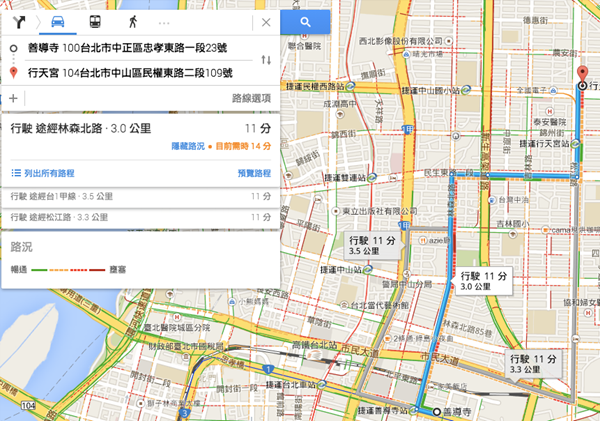This screenshot has height=421, width=600.
Task: Expand the 途經松江路 alternate route
Action: click(x=140, y=217)
